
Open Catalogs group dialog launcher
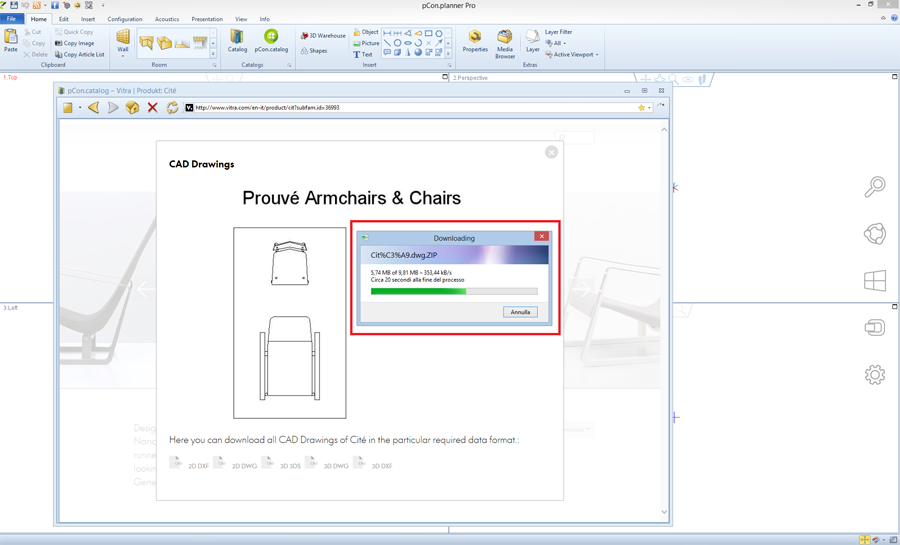289,65
